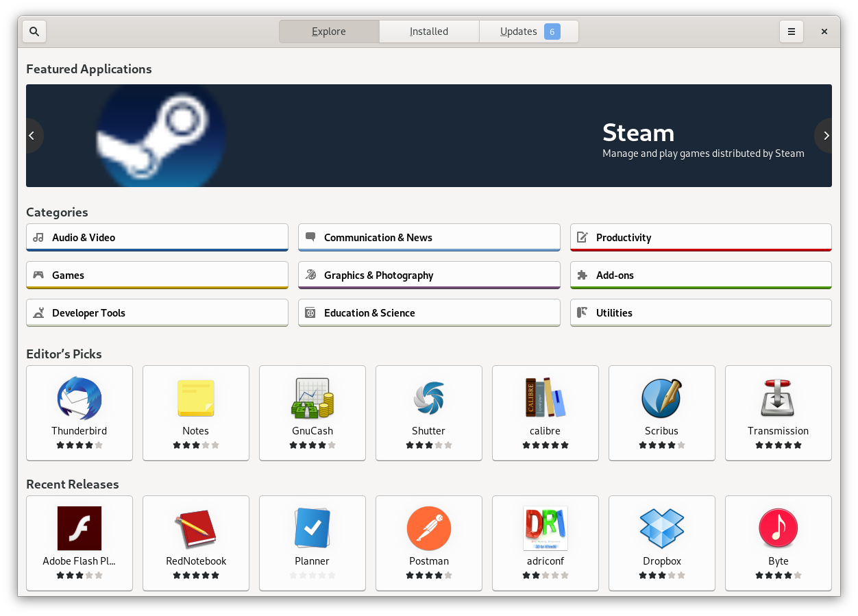Click the Transmission name label
The image size is (858, 616).
[779, 431]
